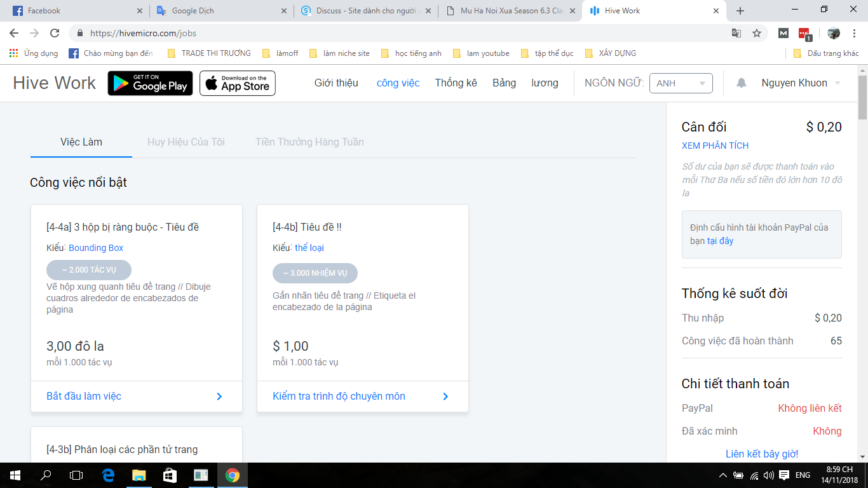Click Kiểm tra trình độ chuyên môn link
The image size is (868, 488).
click(339, 396)
